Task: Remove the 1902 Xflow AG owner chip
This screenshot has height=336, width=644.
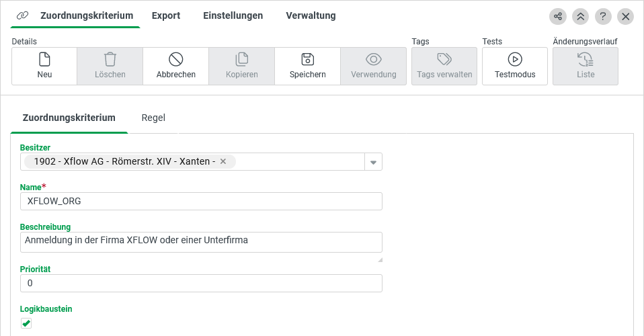Action: click(224, 161)
